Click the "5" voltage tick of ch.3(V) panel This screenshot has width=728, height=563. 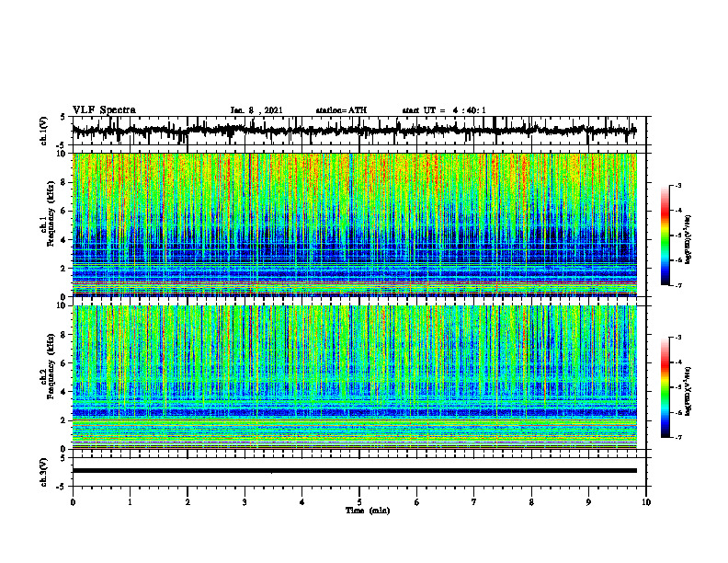63,458
